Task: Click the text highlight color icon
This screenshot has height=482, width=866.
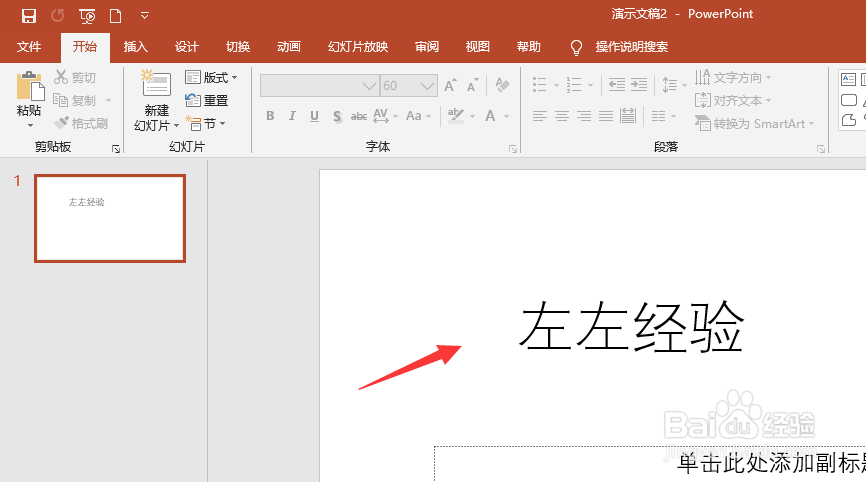Action: pos(456,116)
